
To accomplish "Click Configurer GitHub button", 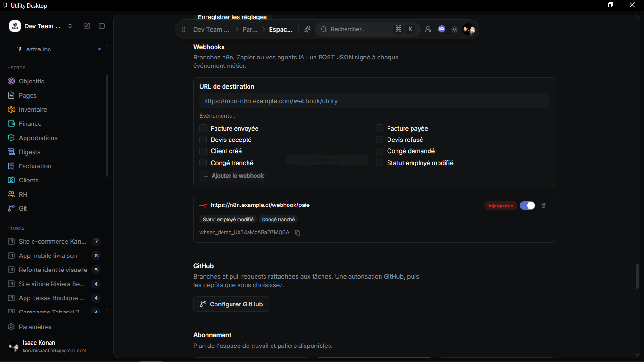I will pyautogui.click(x=231, y=304).
